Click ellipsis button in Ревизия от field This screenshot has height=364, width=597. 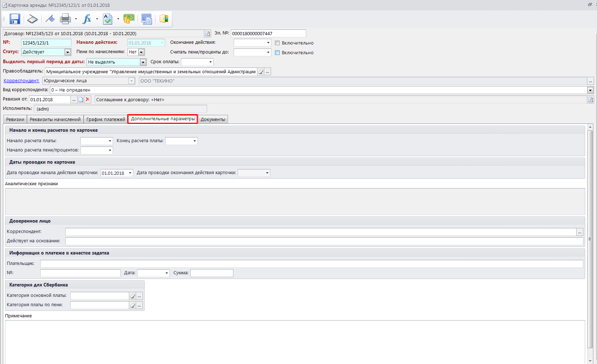74,99
